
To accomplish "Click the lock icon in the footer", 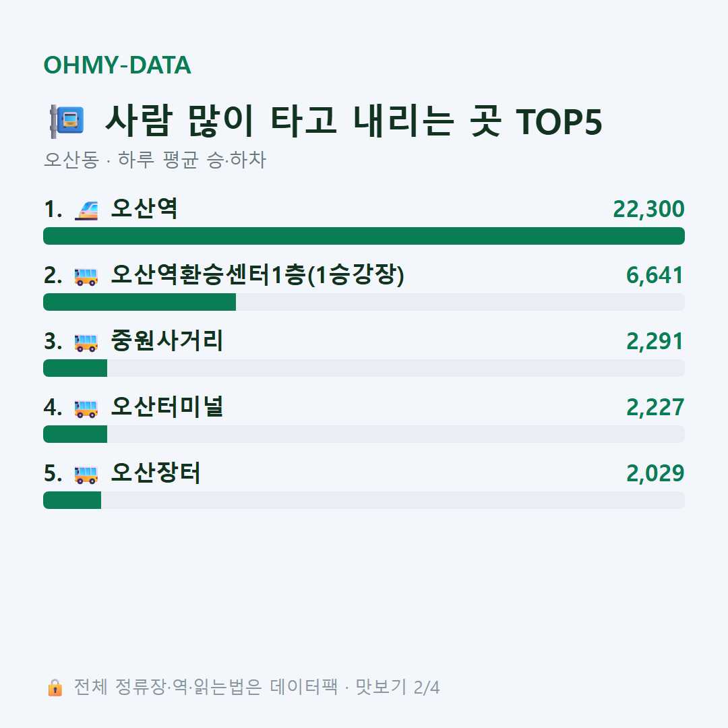I will [55, 688].
